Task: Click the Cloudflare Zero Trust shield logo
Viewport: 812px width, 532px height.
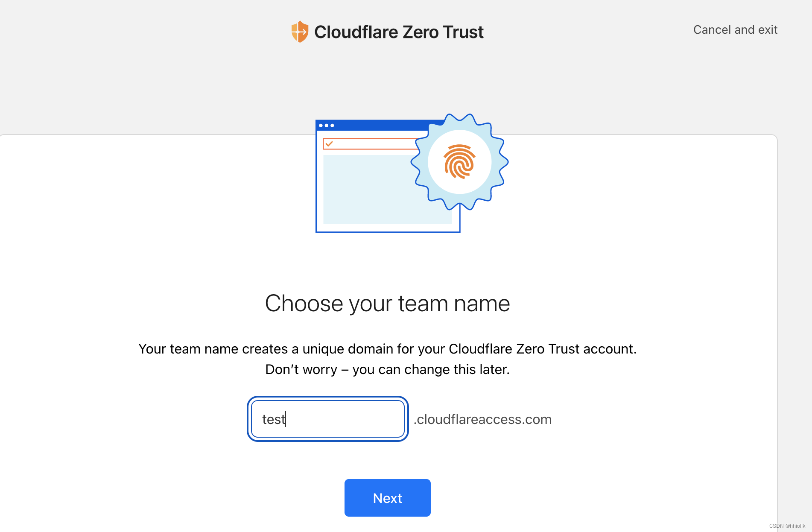Action: pos(300,32)
